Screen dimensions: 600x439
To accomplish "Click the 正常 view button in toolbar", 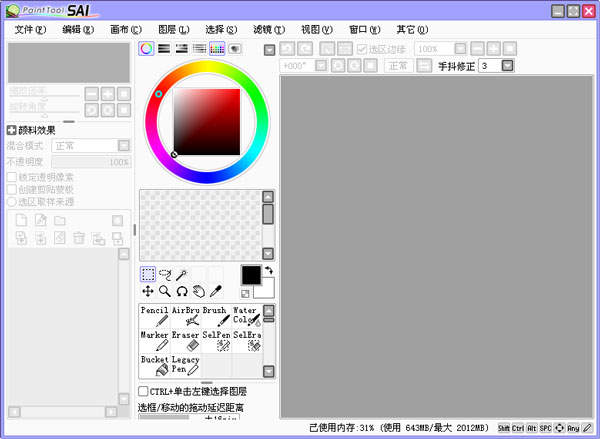I will coord(398,66).
